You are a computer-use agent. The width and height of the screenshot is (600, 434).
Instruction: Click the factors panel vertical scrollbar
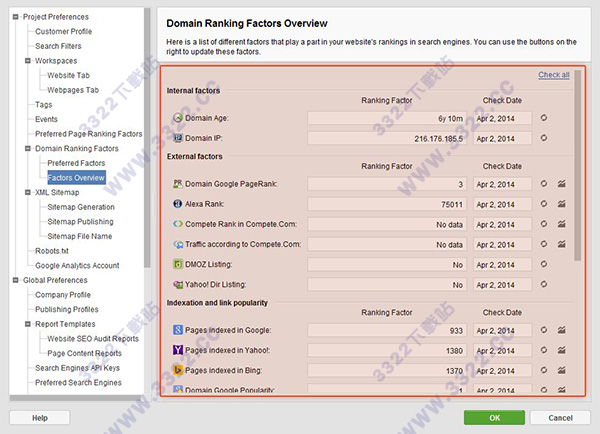pos(577,165)
